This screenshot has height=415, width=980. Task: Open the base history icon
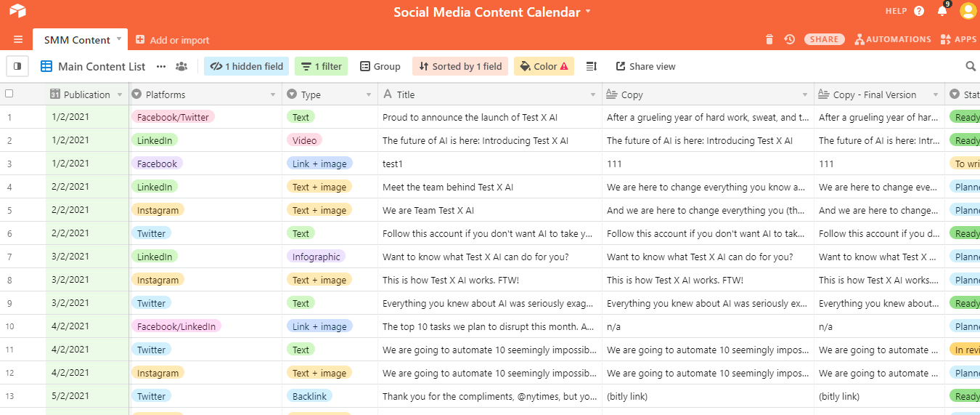(790, 39)
